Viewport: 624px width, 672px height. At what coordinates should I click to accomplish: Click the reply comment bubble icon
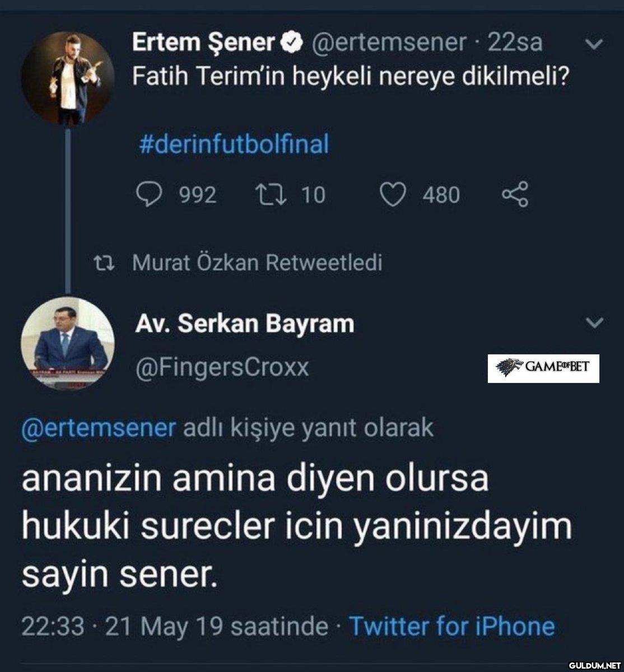(151, 194)
